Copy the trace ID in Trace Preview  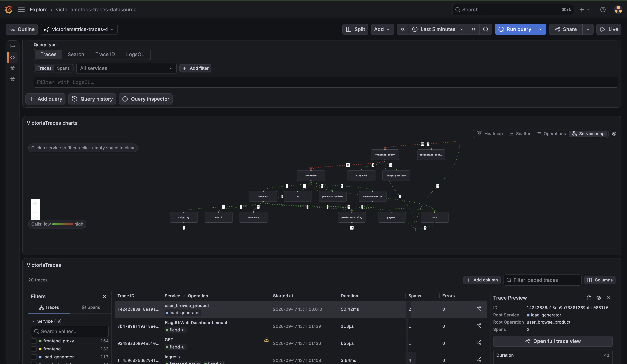(589, 298)
